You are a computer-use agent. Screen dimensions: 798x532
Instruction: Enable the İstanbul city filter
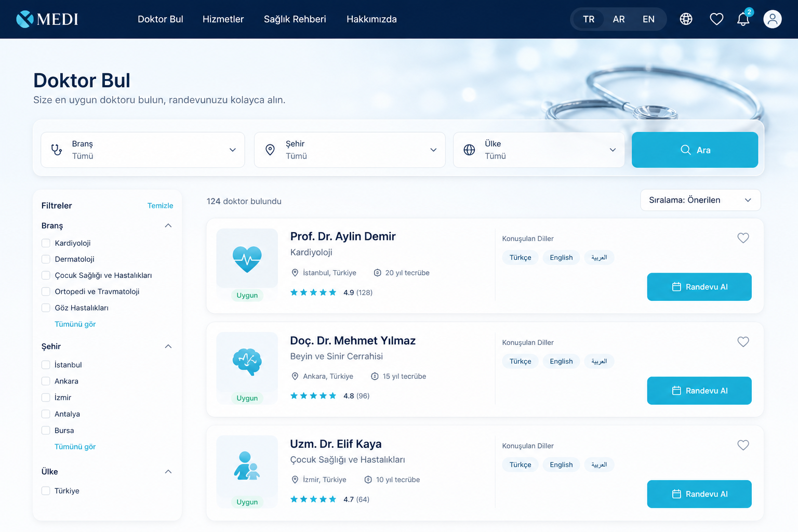(x=46, y=365)
